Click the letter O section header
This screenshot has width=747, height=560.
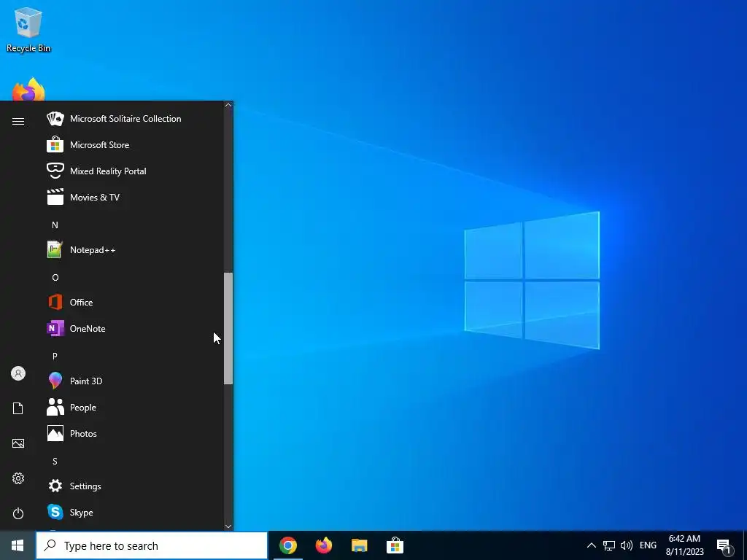click(55, 278)
